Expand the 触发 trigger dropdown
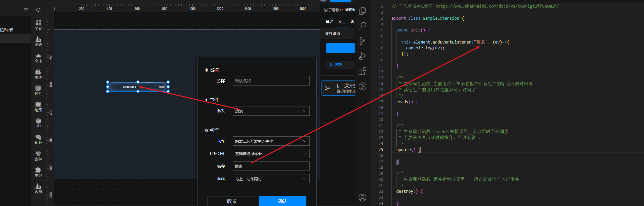This screenshot has width=644, height=206. [x=271, y=111]
